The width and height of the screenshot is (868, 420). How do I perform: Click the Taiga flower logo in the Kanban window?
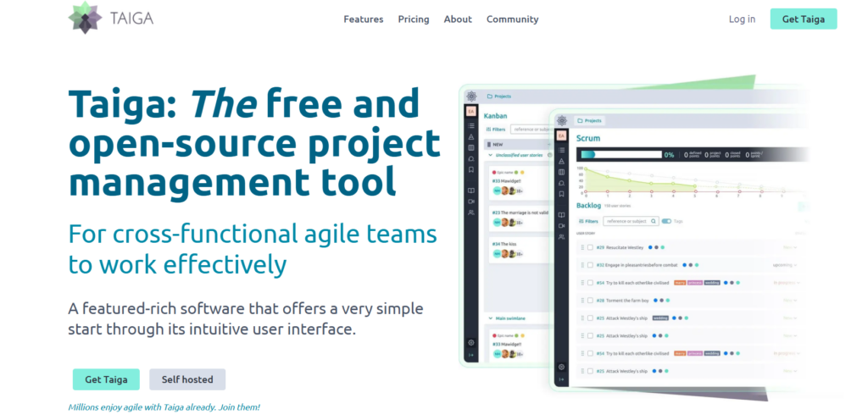click(x=471, y=97)
